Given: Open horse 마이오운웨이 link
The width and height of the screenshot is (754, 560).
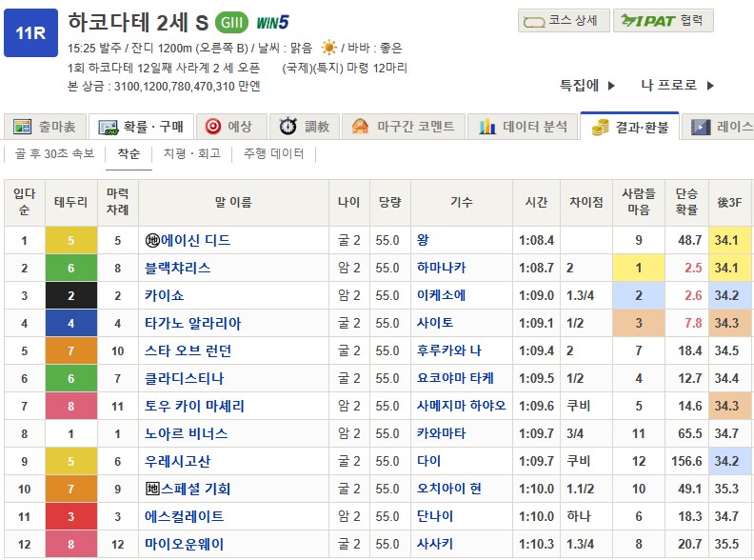Looking at the screenshot, I should (x=185, y=544).
